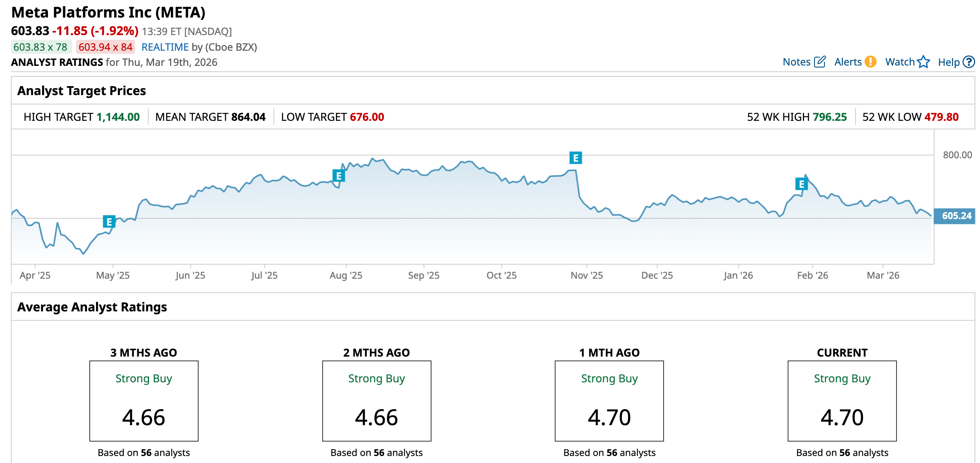The height and width of the screenshot is (463, 980).
Task: Click the earnings marker near Feb '26
Action: point(801,184)
